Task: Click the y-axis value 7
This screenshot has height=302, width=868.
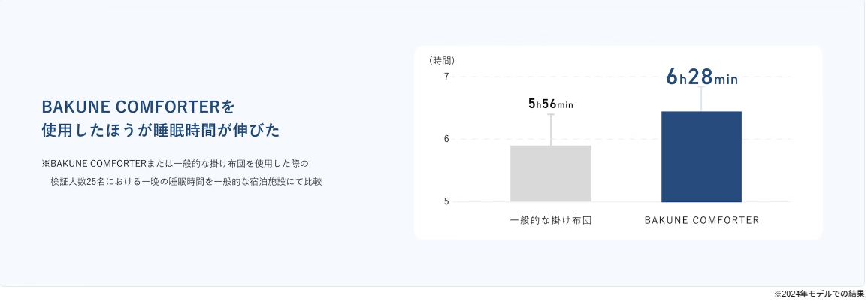Action: click(446, 77)
